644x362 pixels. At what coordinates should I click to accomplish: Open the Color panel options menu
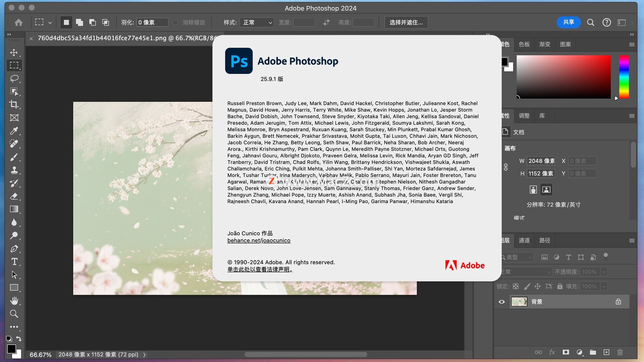coord(632,44)
